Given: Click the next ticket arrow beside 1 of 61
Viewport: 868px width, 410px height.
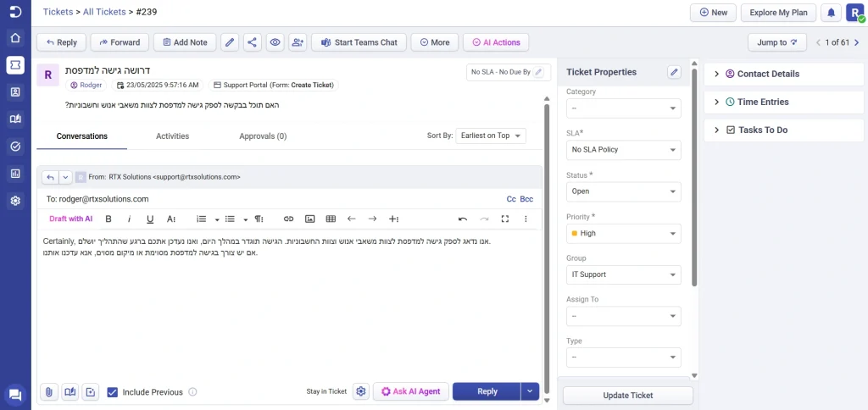Looking at the screenshot, I should pyautogui.click(x=857, y=42).
